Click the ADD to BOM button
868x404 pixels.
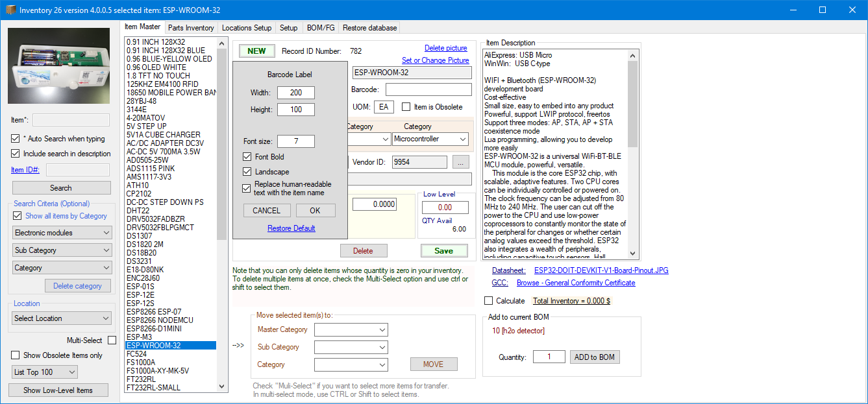click(x=595, y=357)
